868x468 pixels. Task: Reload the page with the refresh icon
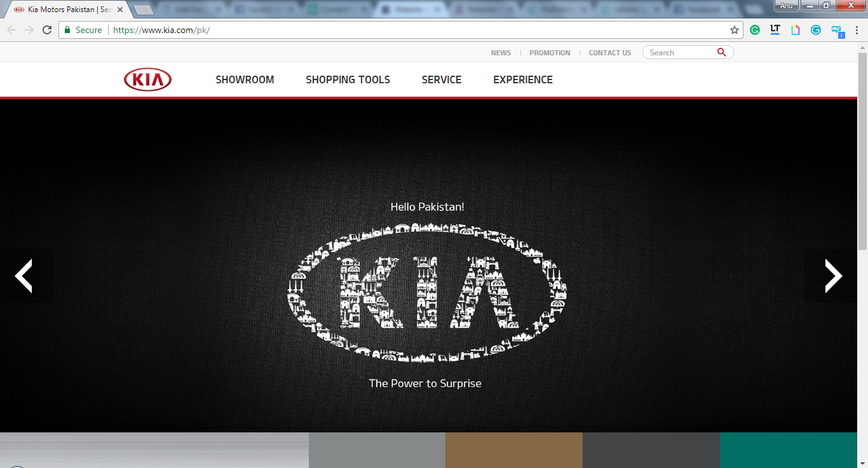pos(47,30)
